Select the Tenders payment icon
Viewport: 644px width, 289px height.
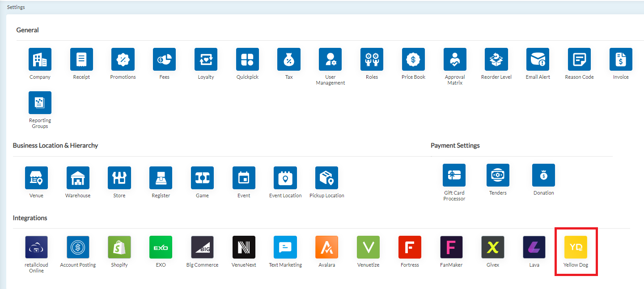(x=498, y=175)
